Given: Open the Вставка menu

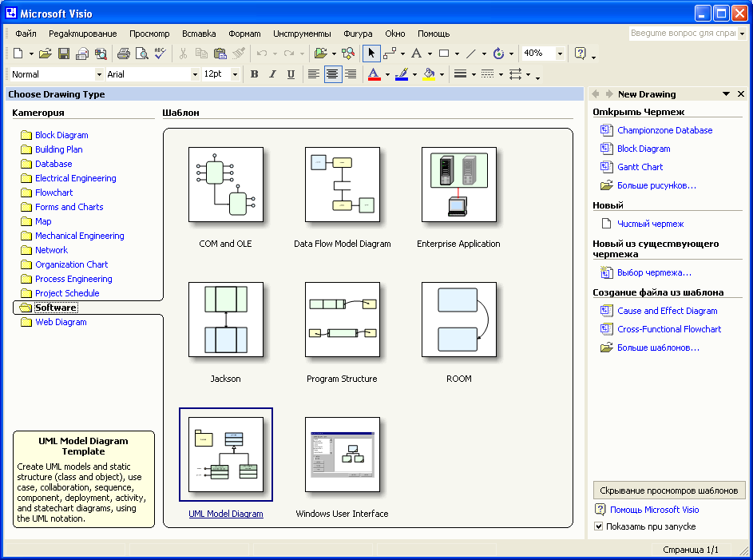Looking at the screenshot, I should click(199, 34).
